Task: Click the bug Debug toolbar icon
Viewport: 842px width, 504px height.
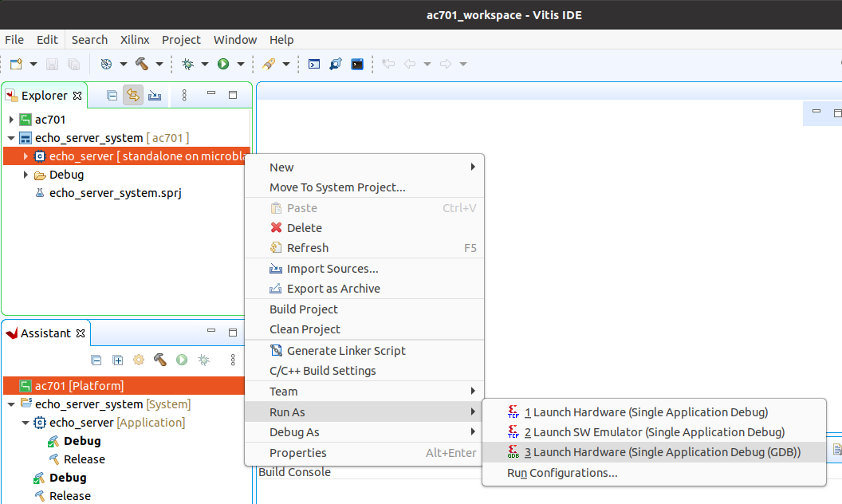Action: [x=187, y=64]
